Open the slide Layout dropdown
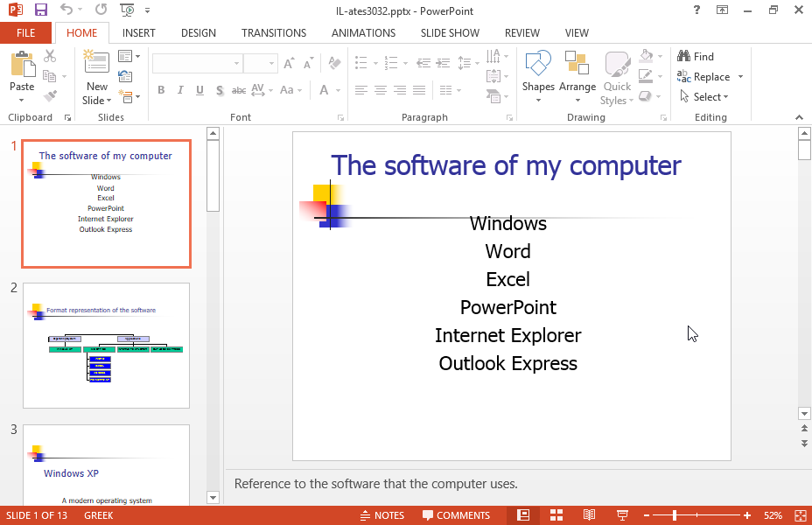 point(129,56)
